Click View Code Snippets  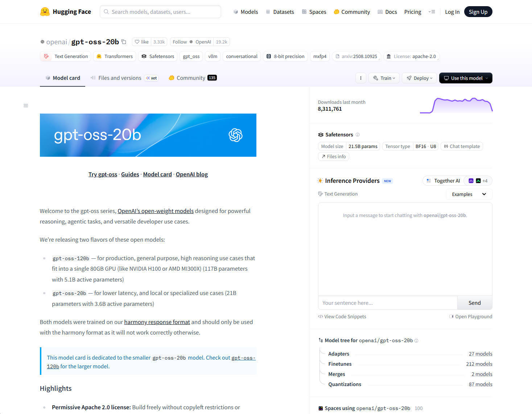point(342,317)
